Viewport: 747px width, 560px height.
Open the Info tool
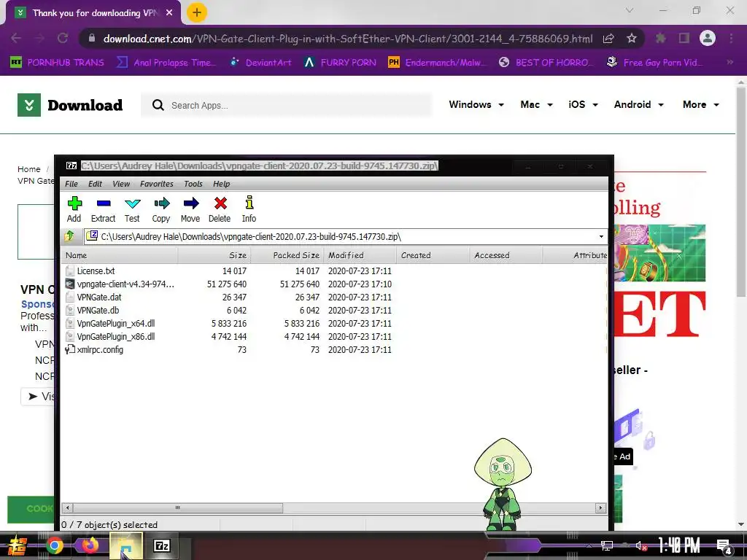(249, 209)
